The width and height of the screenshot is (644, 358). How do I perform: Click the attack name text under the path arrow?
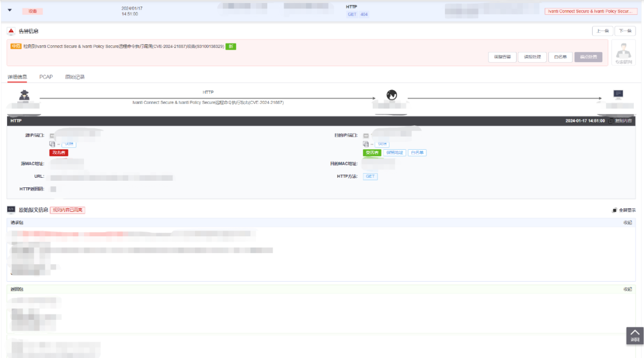pos(208,103)
